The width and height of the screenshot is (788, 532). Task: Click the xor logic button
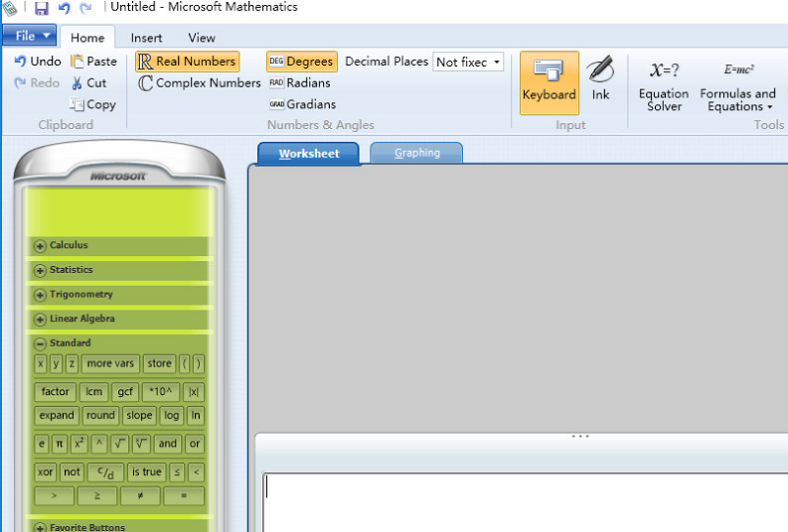[45, 472]
